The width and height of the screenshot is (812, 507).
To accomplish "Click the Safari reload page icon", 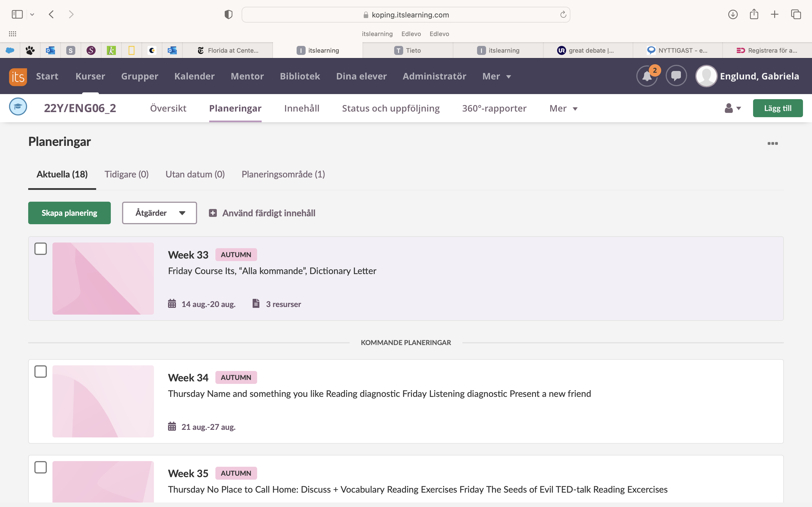I will (563, 14).
